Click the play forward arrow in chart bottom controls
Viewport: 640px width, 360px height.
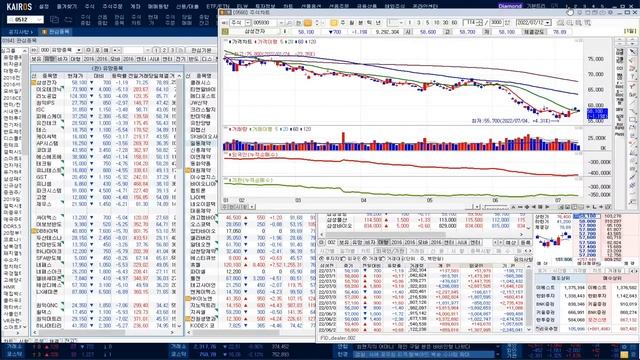(x=547, y=207)
